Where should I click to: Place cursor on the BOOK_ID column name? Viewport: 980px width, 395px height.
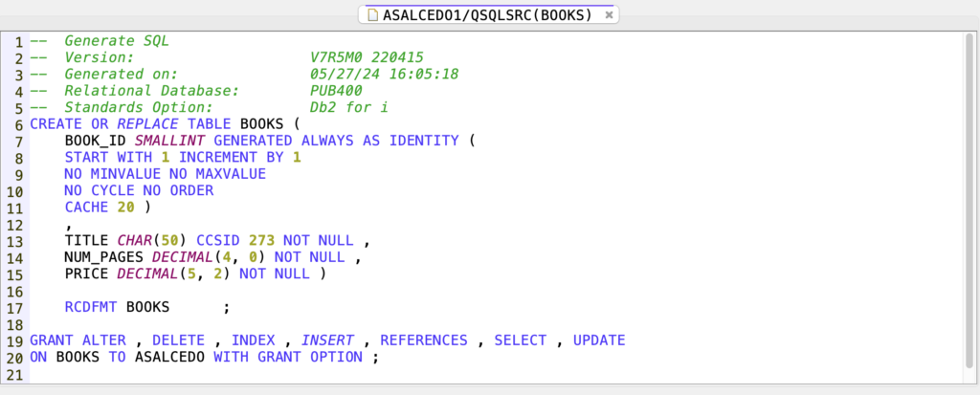coord(95,141)
